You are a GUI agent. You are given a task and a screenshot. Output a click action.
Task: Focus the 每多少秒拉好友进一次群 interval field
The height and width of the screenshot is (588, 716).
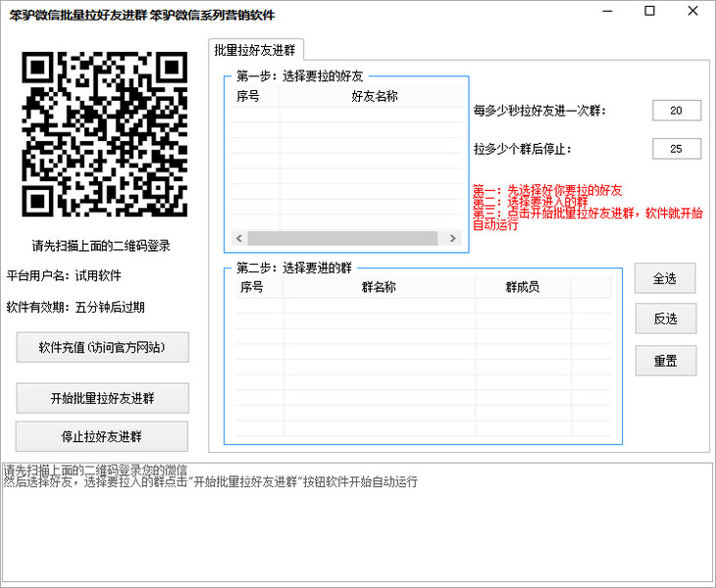[x=676, y=111]
